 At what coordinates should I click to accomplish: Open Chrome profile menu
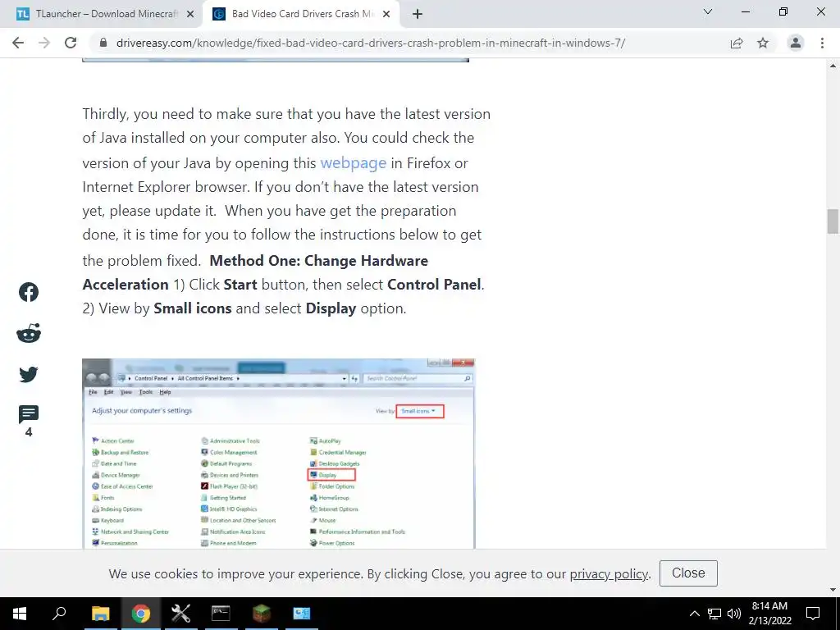(796, 43)
